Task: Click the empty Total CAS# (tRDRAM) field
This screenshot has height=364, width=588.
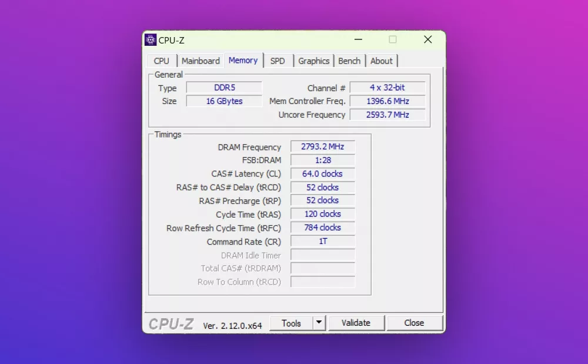Action: pyautogui.click(x=322, y=268)
